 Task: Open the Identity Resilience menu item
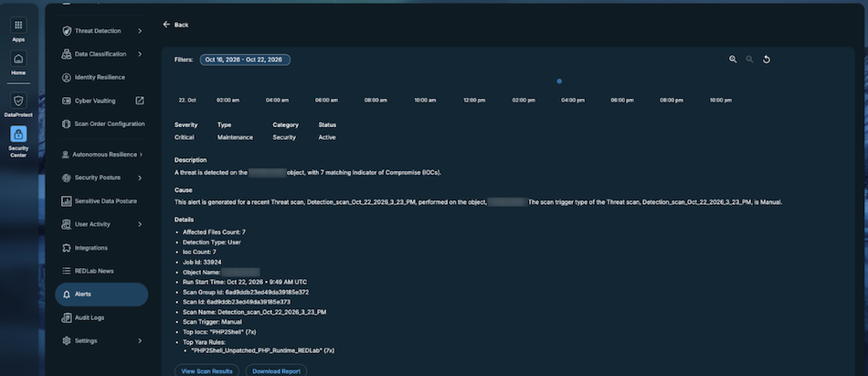pyautogui.click(x=101, y=78)
